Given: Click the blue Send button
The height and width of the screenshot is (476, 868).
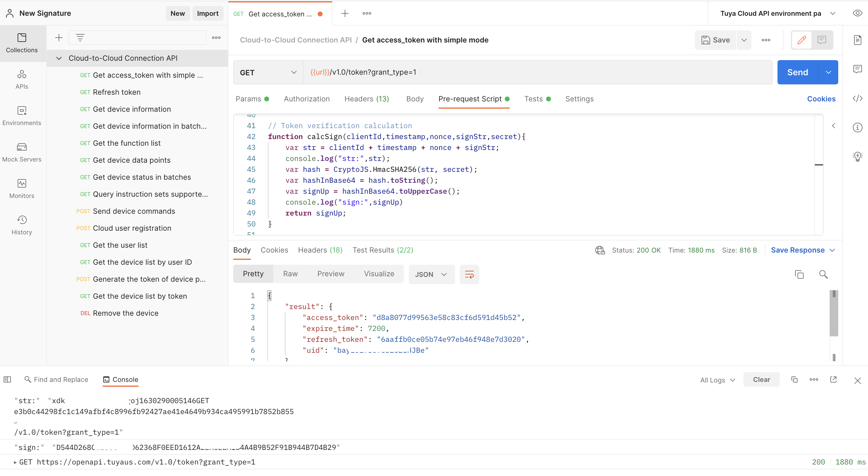Looking at the screenshot, I should pos(798,73).
